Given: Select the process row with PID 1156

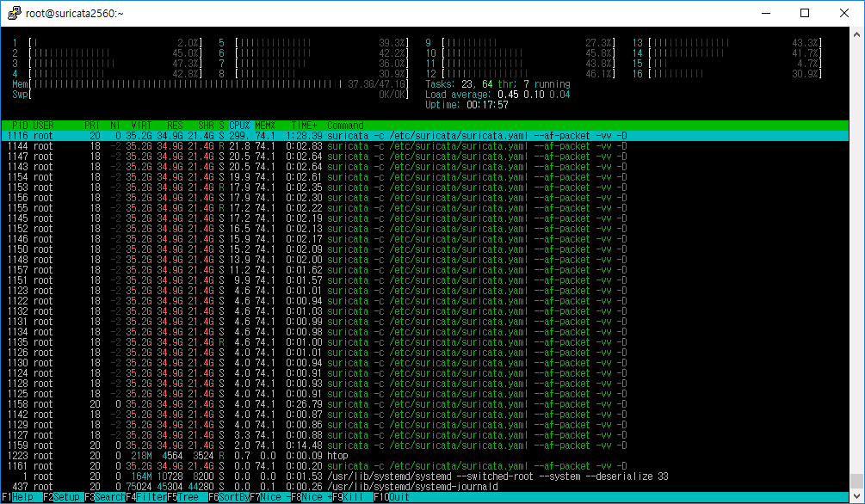Looking at the screenshot, I should pyautogui.click(x=425, y=198).
